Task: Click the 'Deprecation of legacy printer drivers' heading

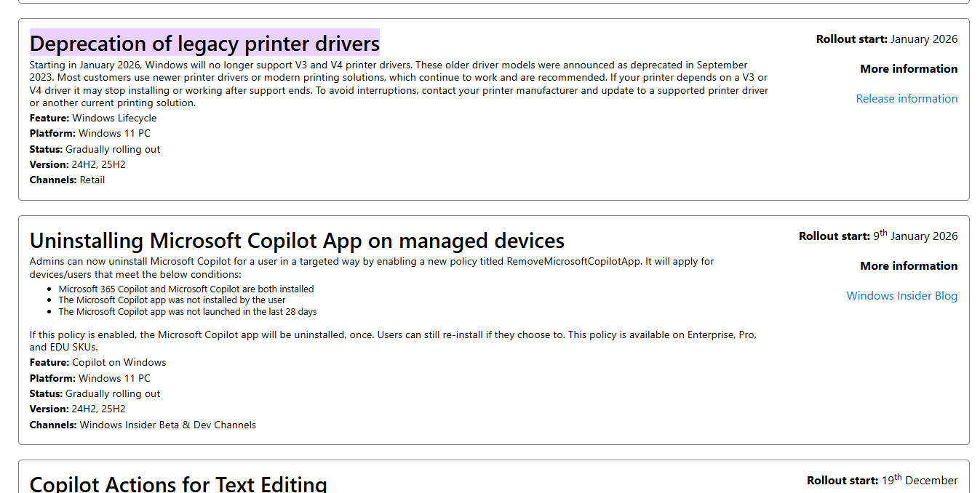Action: [x=204, y=43]
